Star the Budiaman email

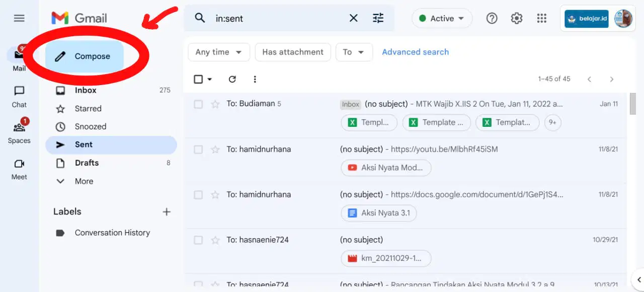[x=215, y=104]
